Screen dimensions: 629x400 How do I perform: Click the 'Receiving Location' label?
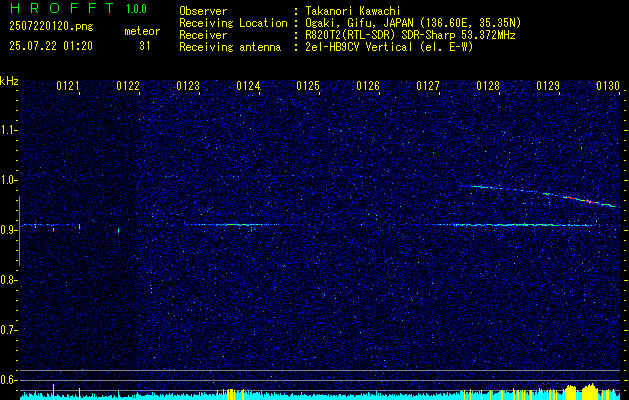click(233, 23)
